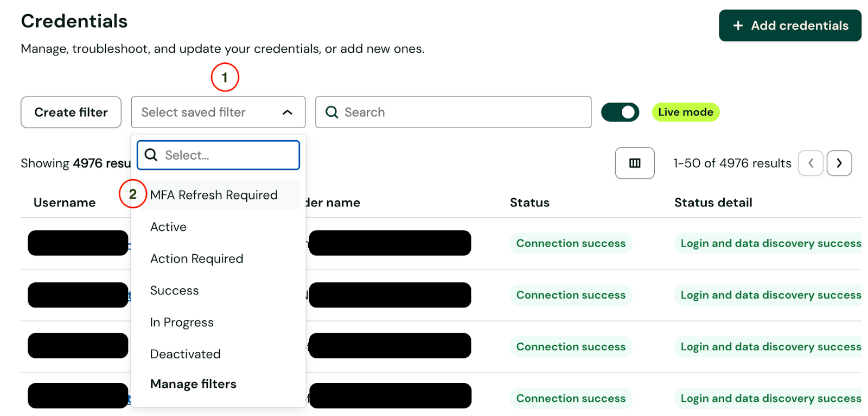
Task: Select the In Progress filter option
Action: point(182,322)
